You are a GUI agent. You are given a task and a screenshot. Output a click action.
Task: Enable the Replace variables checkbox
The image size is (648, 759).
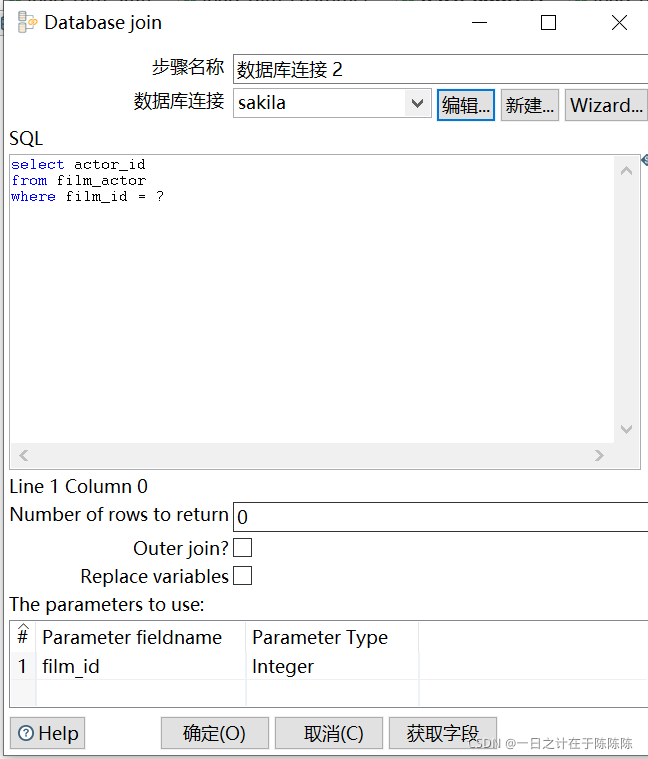(242, 576)
